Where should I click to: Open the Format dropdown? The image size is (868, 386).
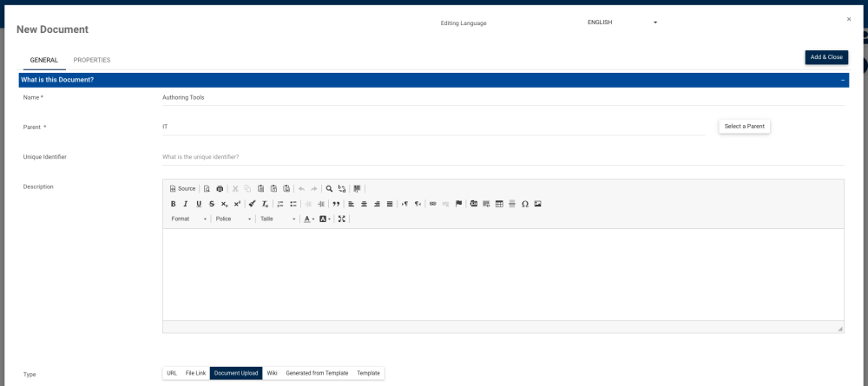coord(188,219)
